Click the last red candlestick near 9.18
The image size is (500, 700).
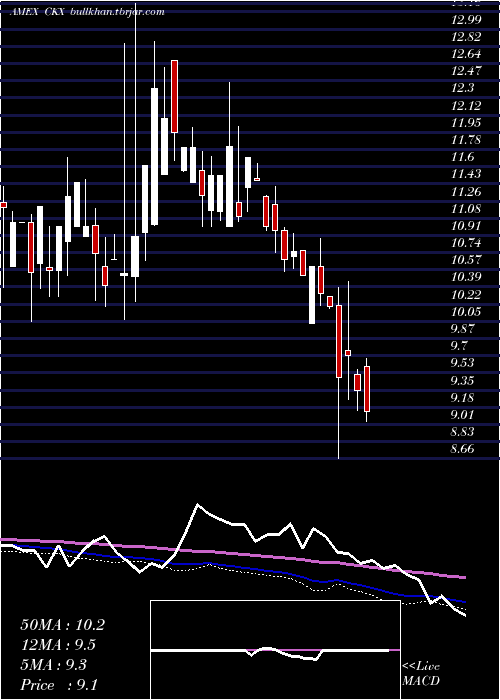coord(367,389)
